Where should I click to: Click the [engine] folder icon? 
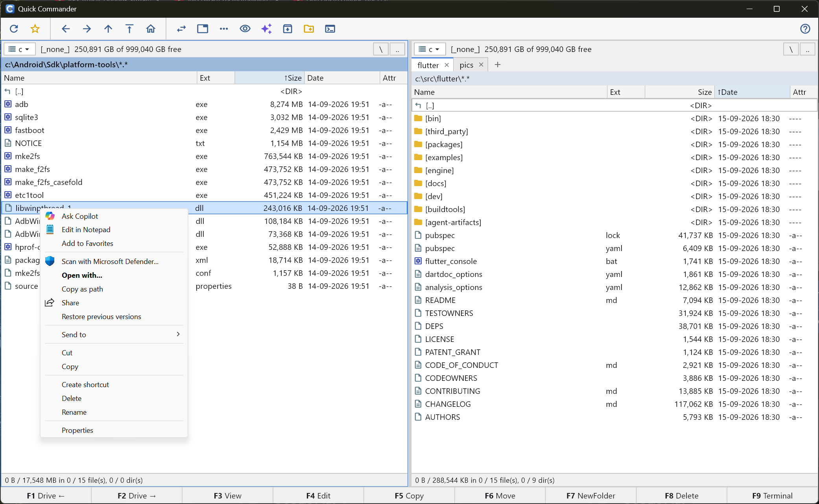coord(418,170)
